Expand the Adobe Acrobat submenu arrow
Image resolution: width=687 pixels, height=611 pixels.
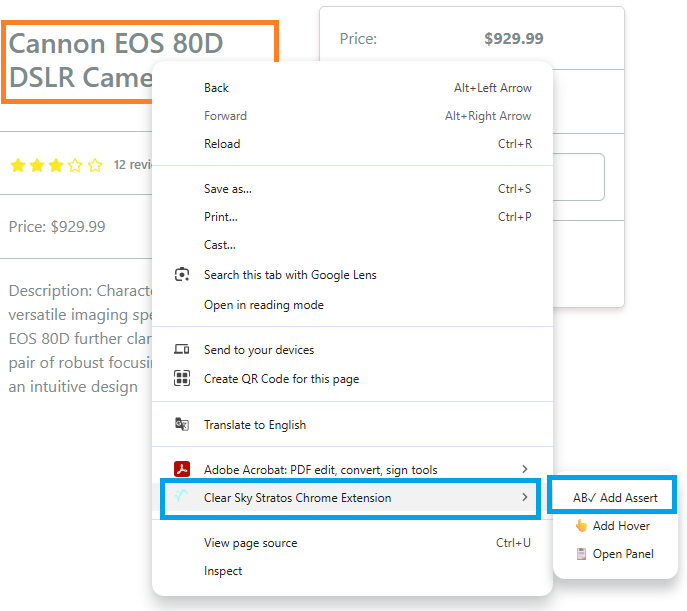525,470
